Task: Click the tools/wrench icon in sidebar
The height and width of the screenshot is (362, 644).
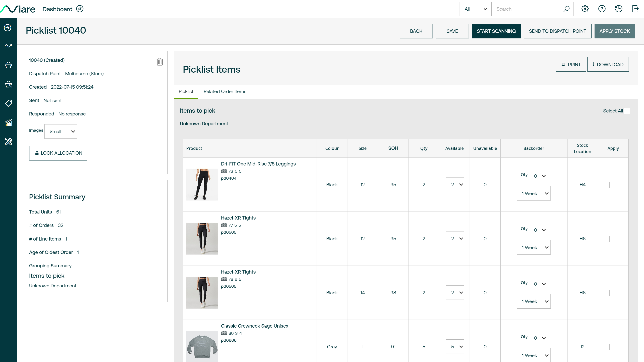Action: click(x=8, y=141)
